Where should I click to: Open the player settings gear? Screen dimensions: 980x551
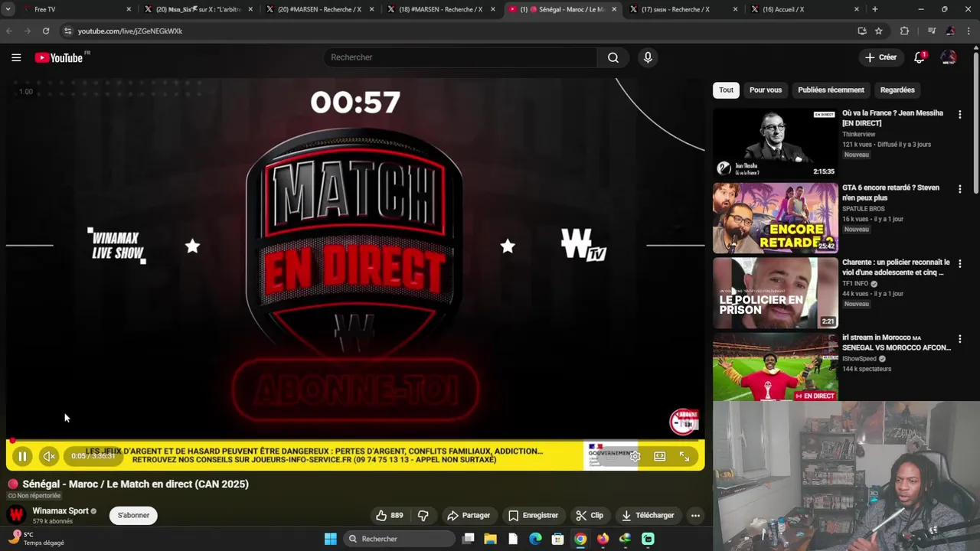click(x=635, y=456)
